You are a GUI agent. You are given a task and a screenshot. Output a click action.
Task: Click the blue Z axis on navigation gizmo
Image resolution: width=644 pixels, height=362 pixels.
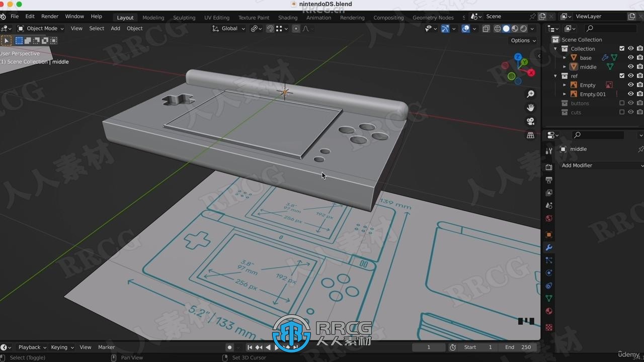pos(518,57)
